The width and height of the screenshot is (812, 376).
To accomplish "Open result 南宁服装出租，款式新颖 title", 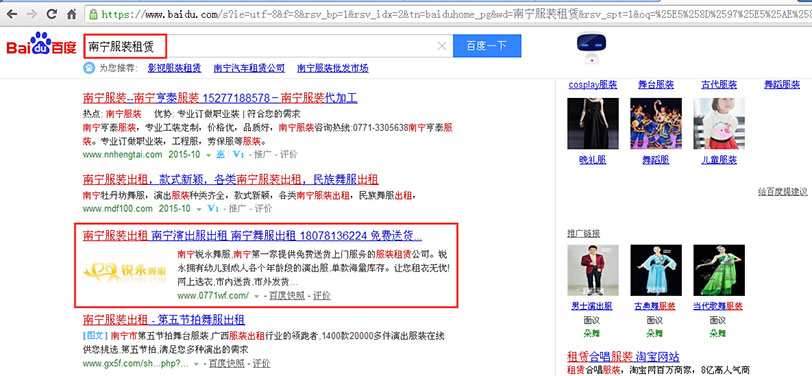I will click(x=230, y=180).
